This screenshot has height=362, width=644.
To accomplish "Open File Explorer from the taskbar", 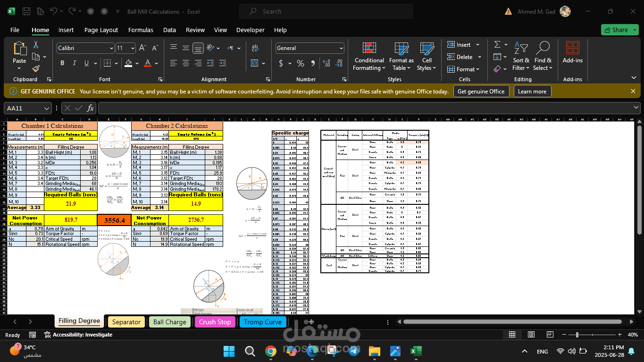I will pyautogui.click(x=374, y=351).
